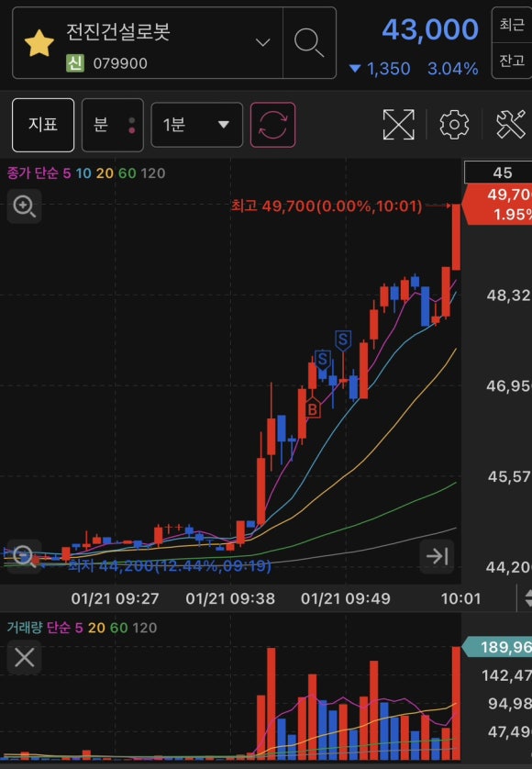Jump to the latest candle

437,556
